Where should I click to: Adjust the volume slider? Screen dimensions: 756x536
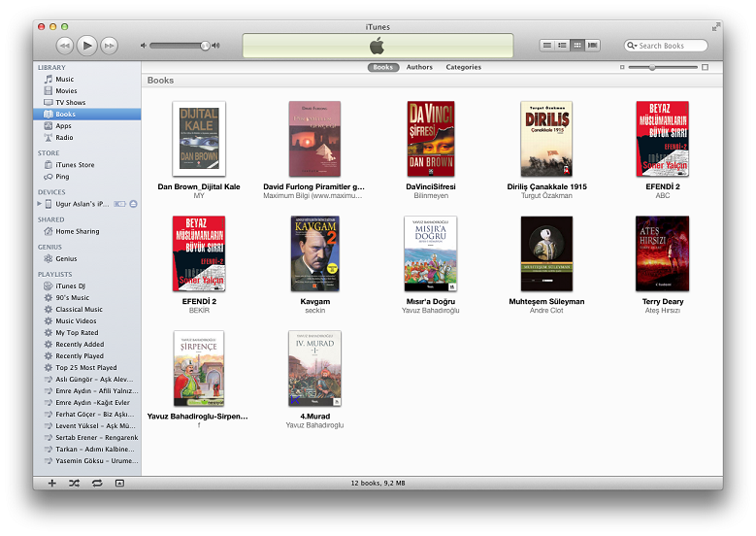click(205, 46)
